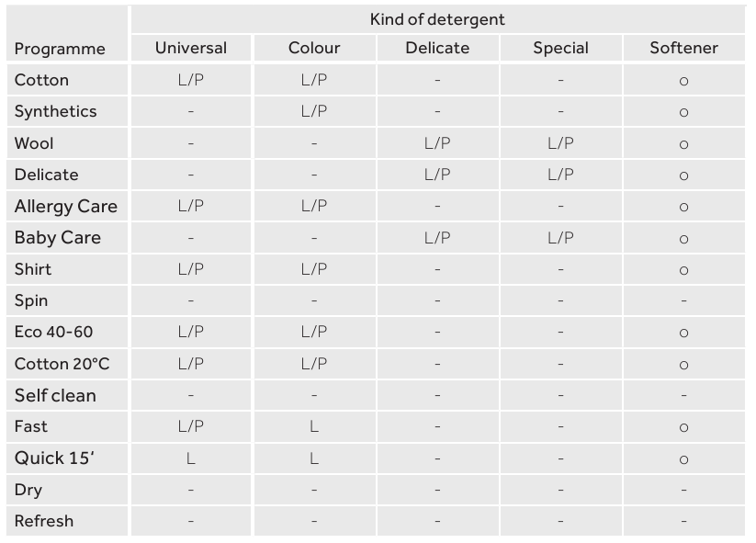Click the Allergy Care programme label
Image resolution: width=756 pixels, height=543 pixels.
pos(65,206)
